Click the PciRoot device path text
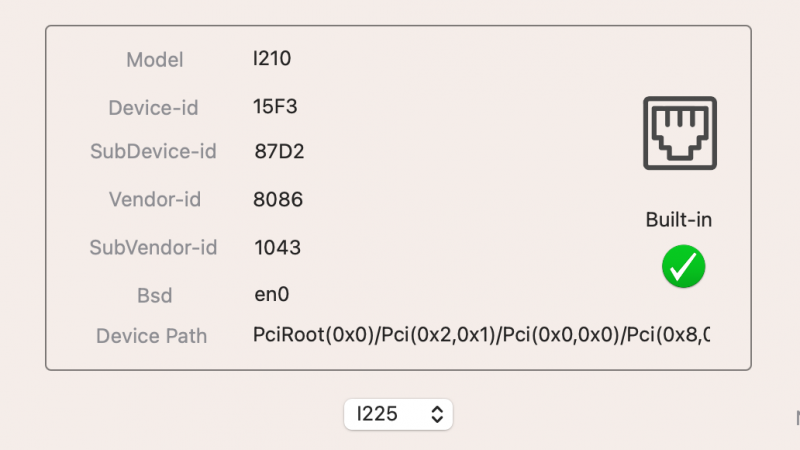800x450 pixels. (x=481, y=335)
